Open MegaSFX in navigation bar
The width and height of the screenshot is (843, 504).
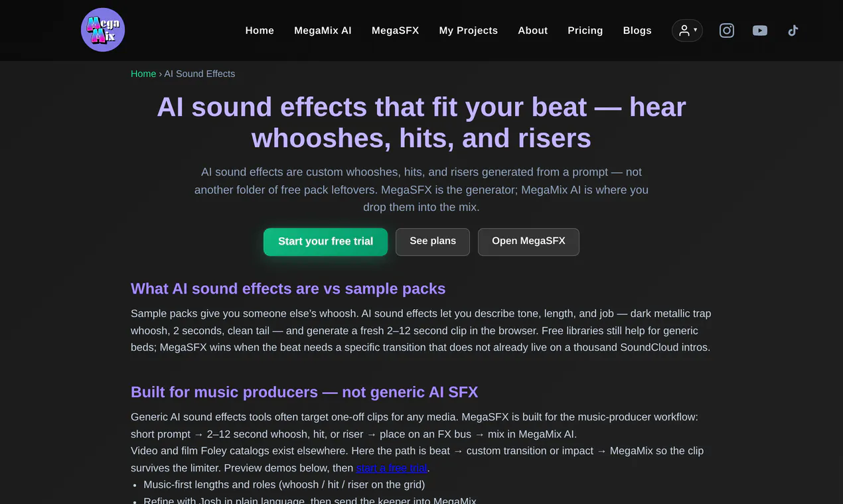(395, 31)
